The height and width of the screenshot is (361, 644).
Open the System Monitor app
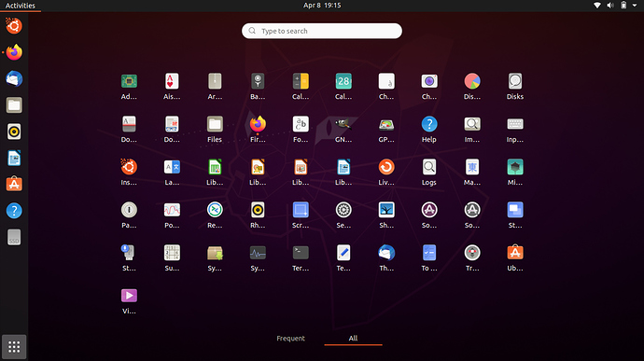258,253
